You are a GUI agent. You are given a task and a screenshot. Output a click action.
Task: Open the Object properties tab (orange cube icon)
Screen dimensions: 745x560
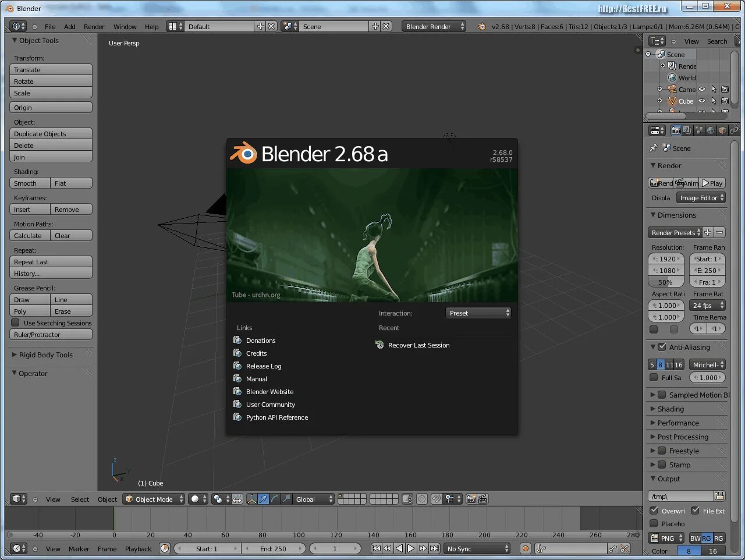[722, 130]
